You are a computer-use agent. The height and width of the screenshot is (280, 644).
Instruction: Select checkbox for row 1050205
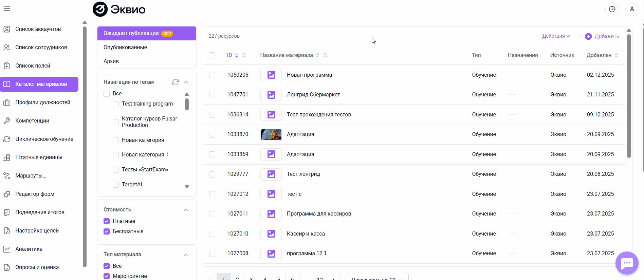[x=212, y=75]
